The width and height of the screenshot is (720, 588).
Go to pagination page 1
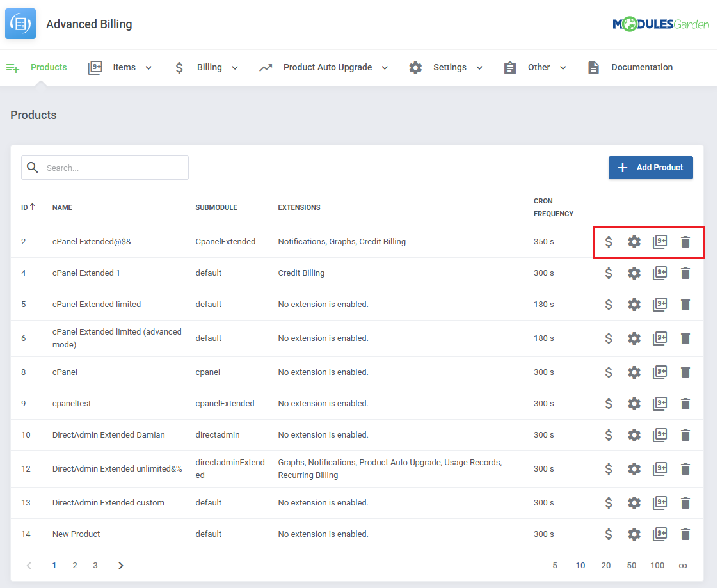coord(54,566)
